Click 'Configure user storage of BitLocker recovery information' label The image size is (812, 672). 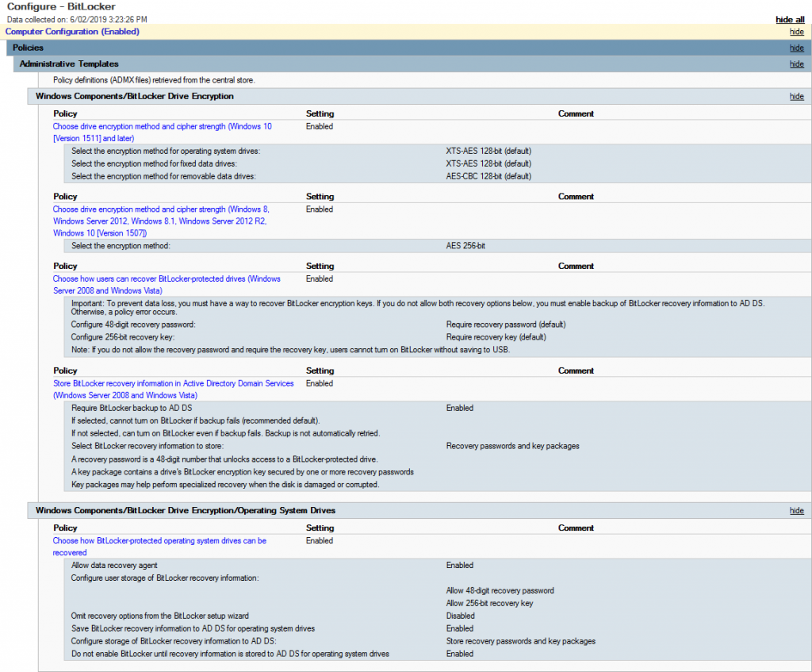(165, 578)
